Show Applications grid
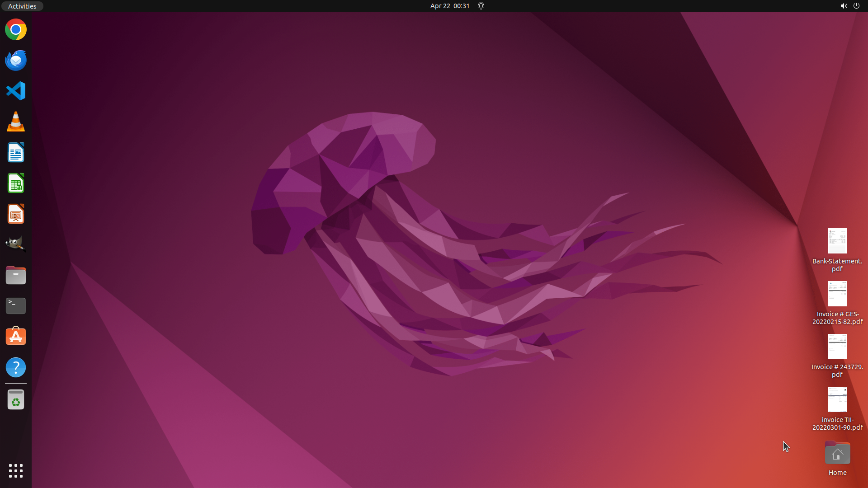The image size is (868, 488). coord(16,471)
